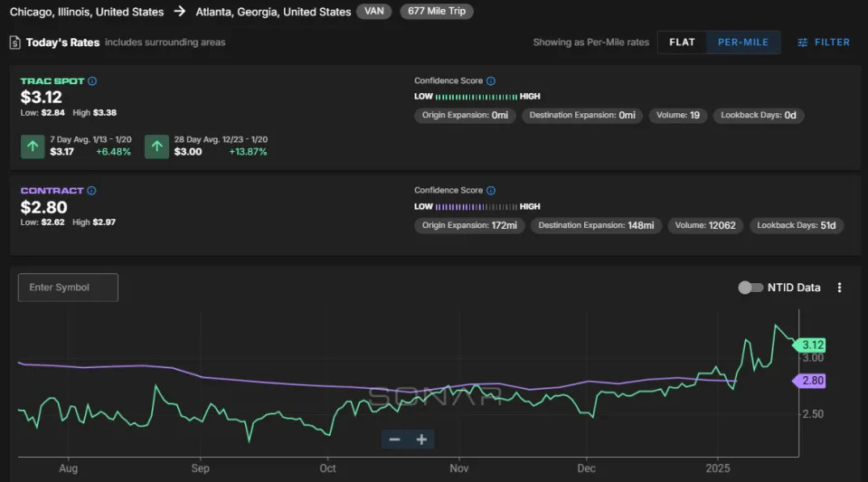The width and height of the screenshot is (868, 482).
Task: Switch rates to PER-MILE view
Action: tap(743, 43)
